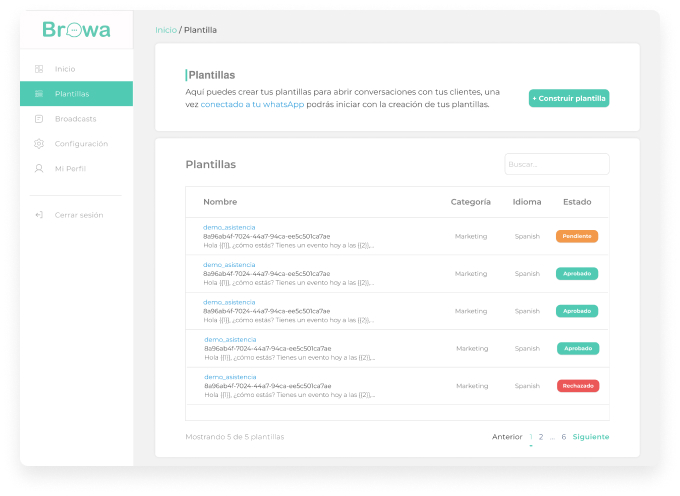
Task: Open the Broadcasts menu item
Action: pos(76,119)
